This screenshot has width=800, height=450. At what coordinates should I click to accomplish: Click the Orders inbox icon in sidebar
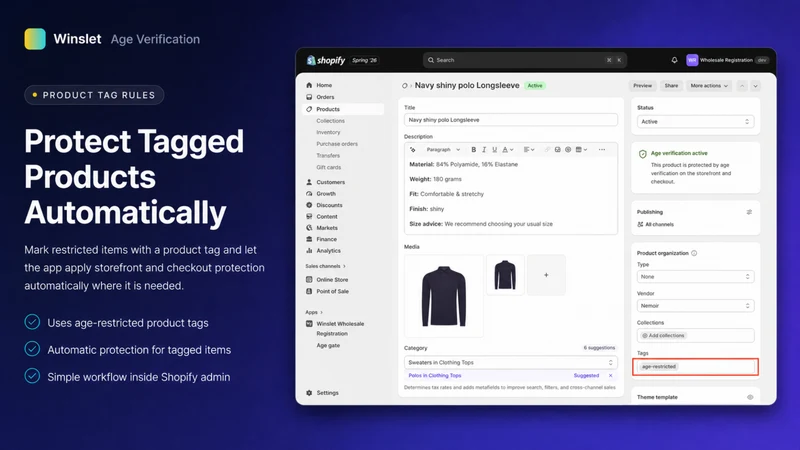tap(309, 97)
